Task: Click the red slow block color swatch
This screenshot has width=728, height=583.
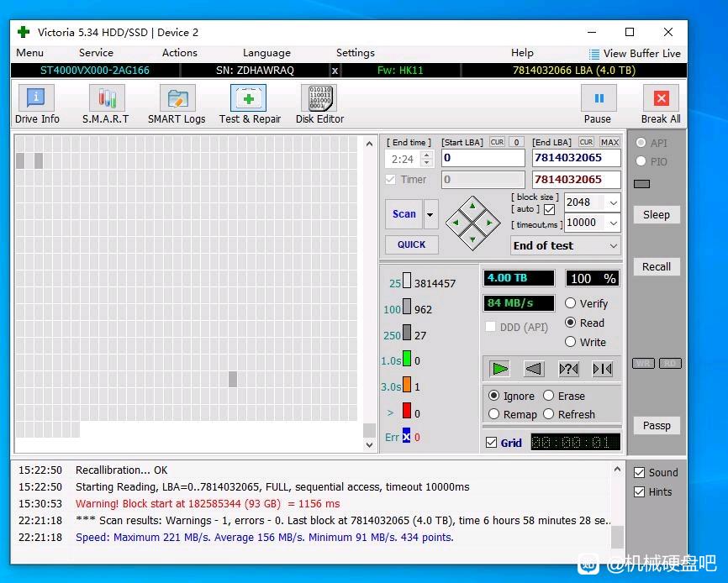Action: 407,411
